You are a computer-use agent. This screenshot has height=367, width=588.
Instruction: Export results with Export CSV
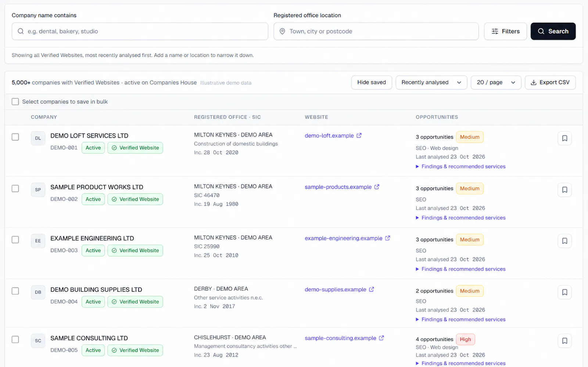(550, 82)
